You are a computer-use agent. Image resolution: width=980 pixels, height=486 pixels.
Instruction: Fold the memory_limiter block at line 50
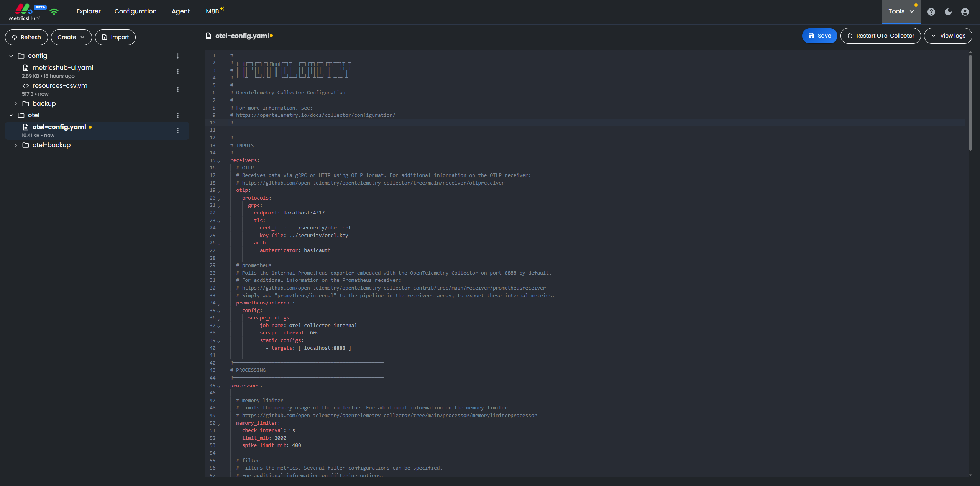coord(219,424)
